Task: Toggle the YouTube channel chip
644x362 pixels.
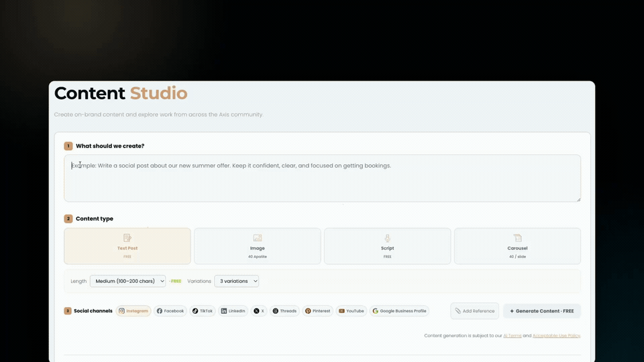Action: pyautogui.click(x=351, y=311)
